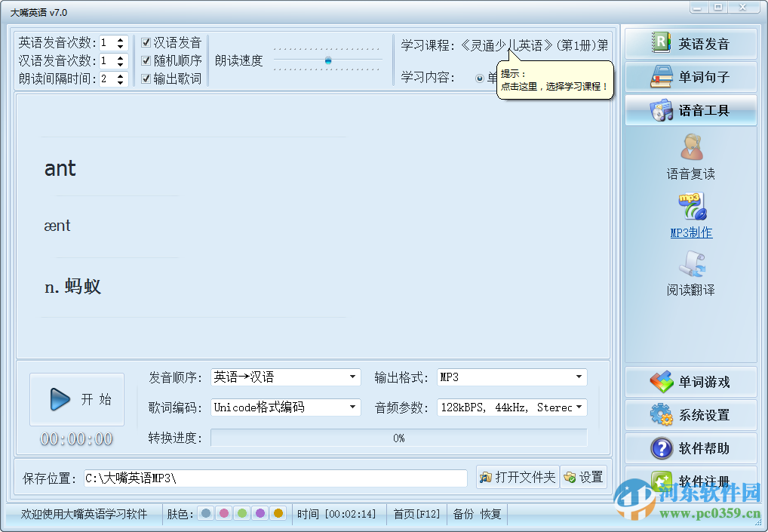The image size is (768, 532).
Task: Expand the 歌词编码 dropdown
Action: coord(352,407)
